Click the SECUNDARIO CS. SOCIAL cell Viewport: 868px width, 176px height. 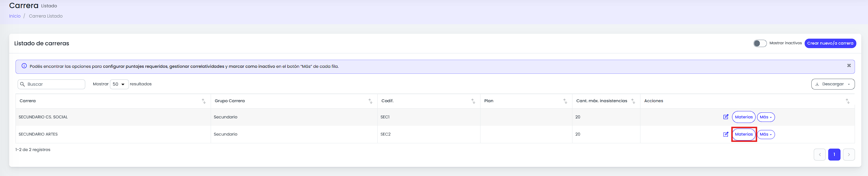113,117
